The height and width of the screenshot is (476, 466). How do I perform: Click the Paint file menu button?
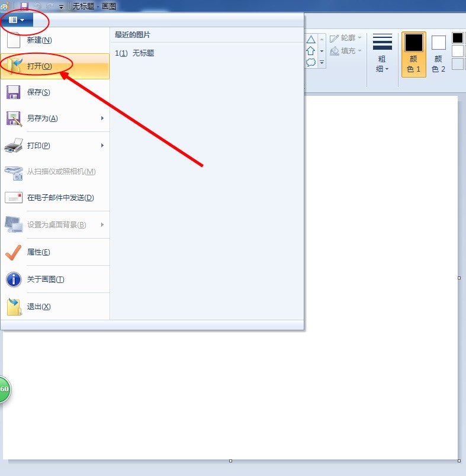17,20
